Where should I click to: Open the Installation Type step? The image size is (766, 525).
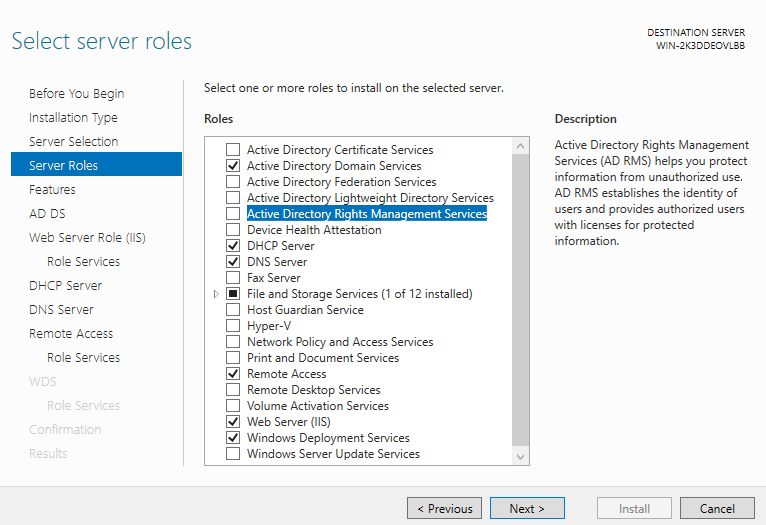pos(73,118)
